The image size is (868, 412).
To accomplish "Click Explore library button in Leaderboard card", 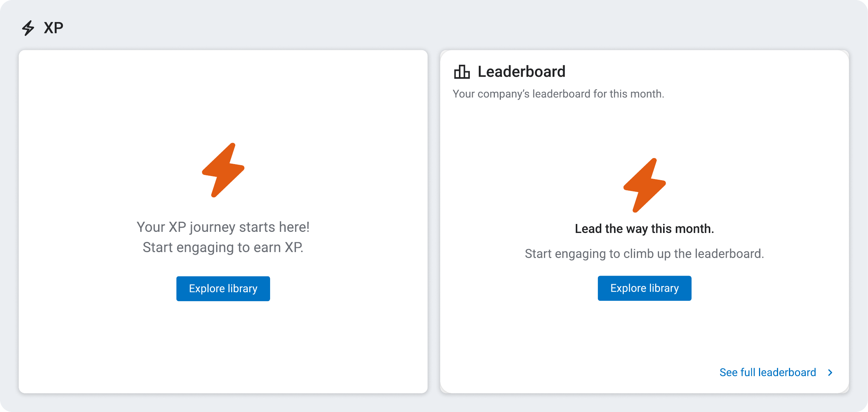I will pyautogui.click(x=644, y=288).
